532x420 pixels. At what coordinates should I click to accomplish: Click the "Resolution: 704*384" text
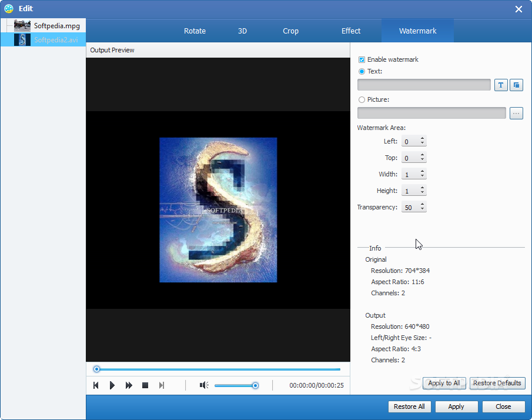tap(400, 271)
